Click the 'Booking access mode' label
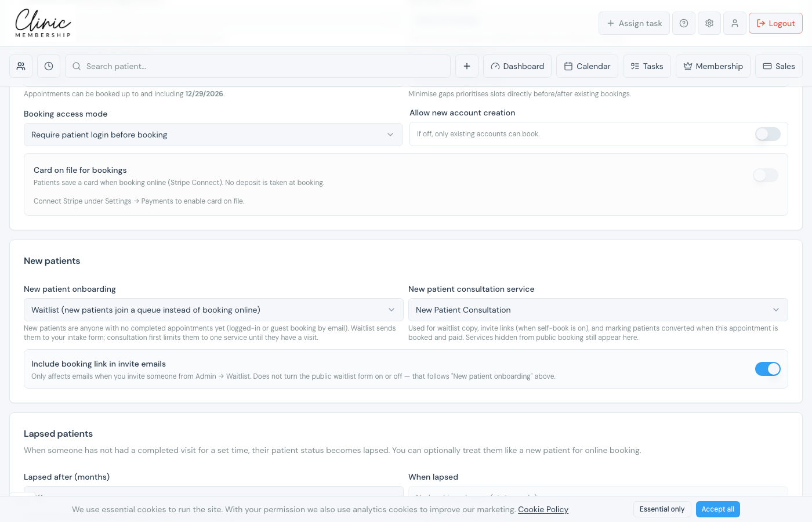This screenshot has height=522, width=812. click(x=66, y=114)
